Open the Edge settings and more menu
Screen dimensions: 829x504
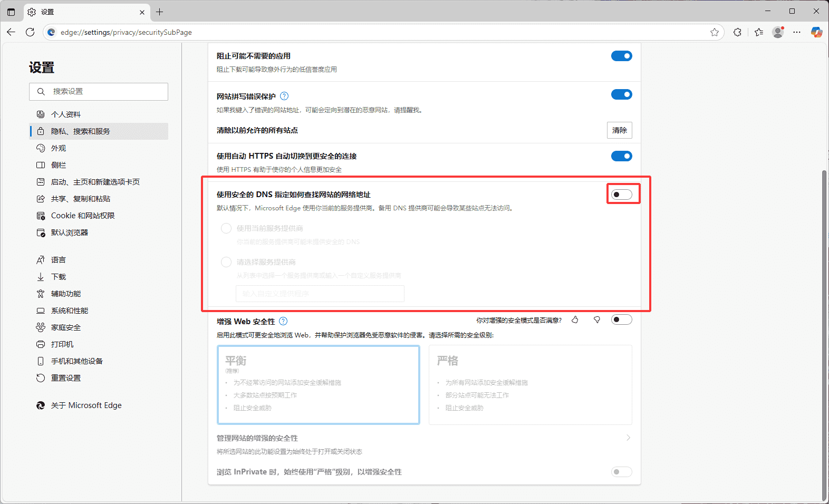797,32
